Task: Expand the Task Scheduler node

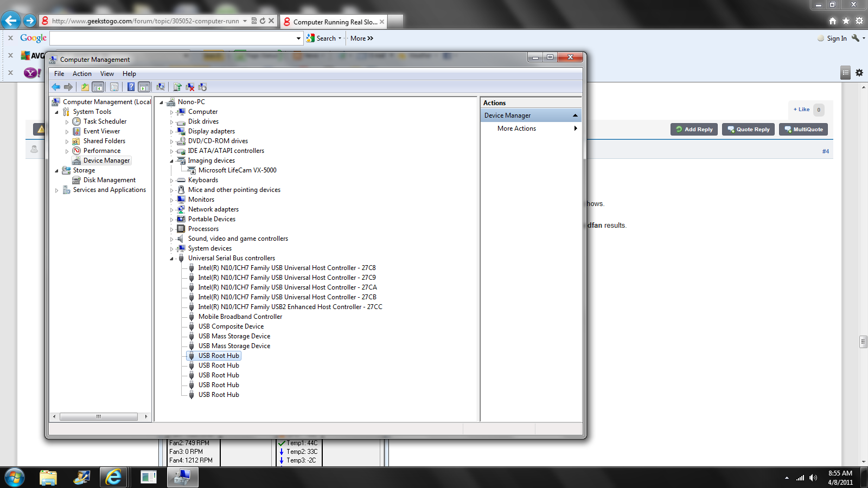Action: click(x=67, y=122)
